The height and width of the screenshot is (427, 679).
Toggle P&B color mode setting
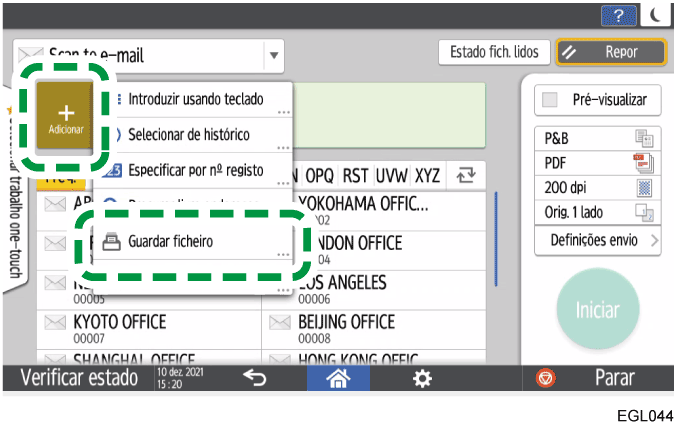[x=596, y=139]
